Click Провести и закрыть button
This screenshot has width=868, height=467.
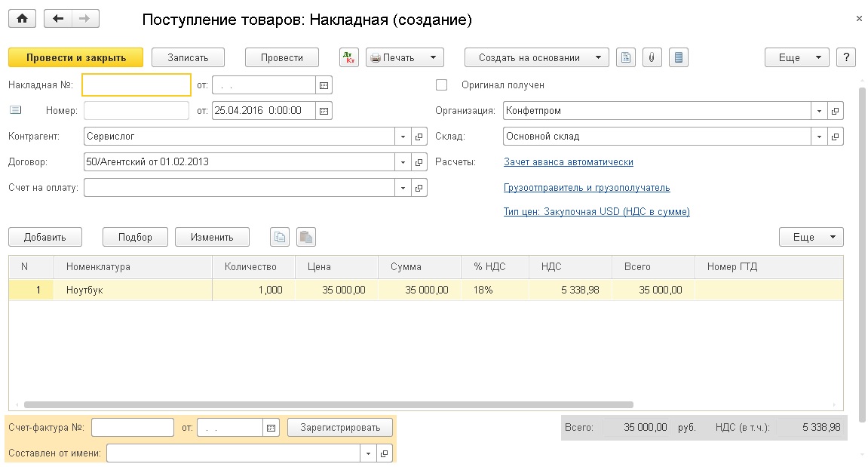76,57
